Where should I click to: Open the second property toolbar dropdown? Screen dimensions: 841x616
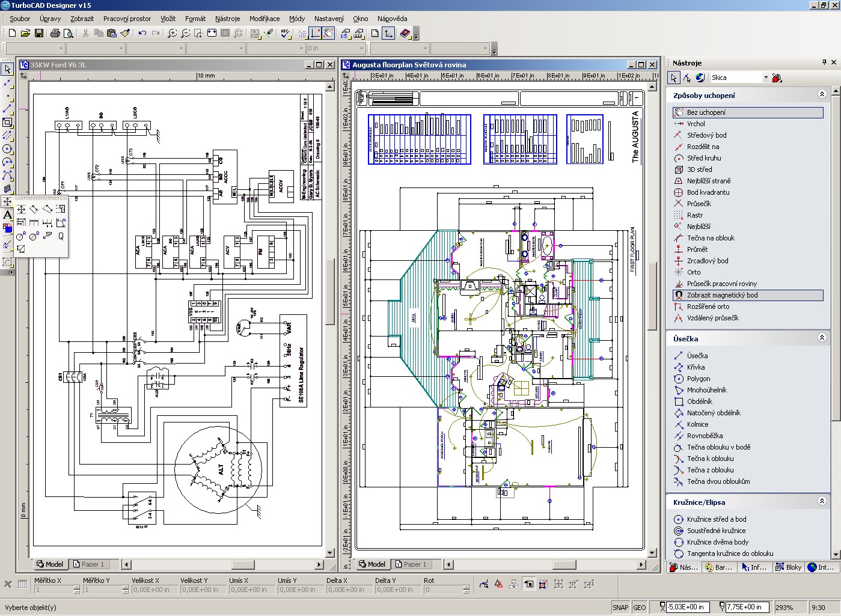[x=121, y=48]
